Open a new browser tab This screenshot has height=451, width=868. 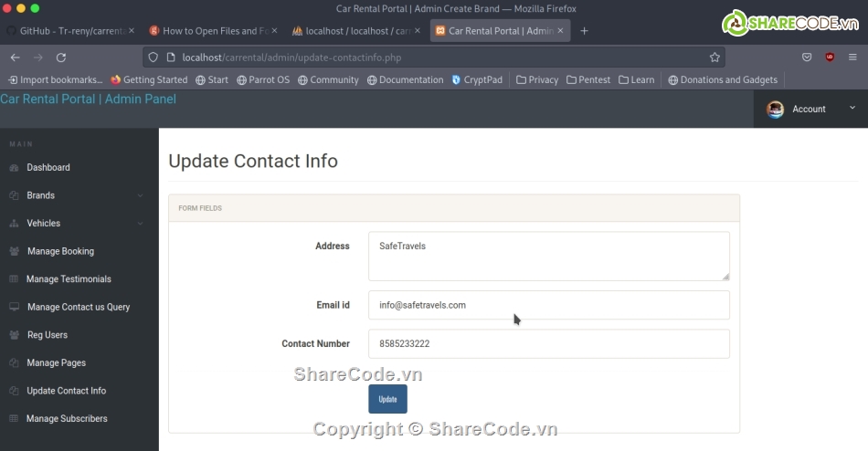(x=585, y=31)
